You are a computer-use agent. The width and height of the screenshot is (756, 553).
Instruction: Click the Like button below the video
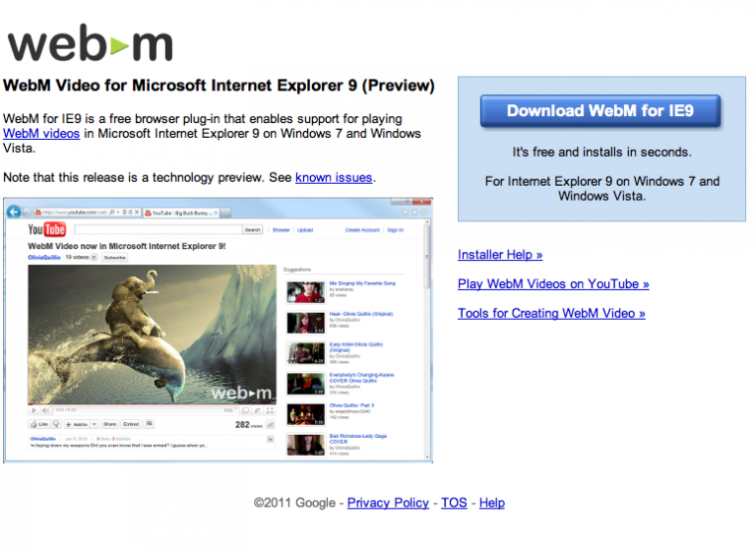click(39, 424)
